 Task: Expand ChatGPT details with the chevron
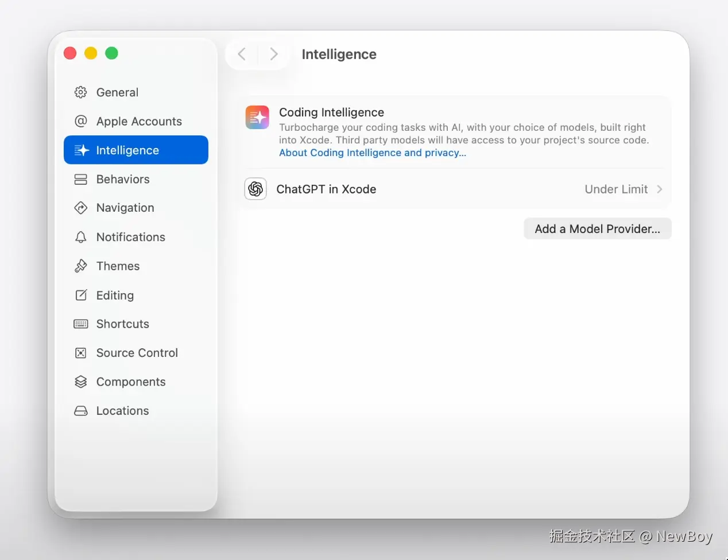click(x=660, y=189)
